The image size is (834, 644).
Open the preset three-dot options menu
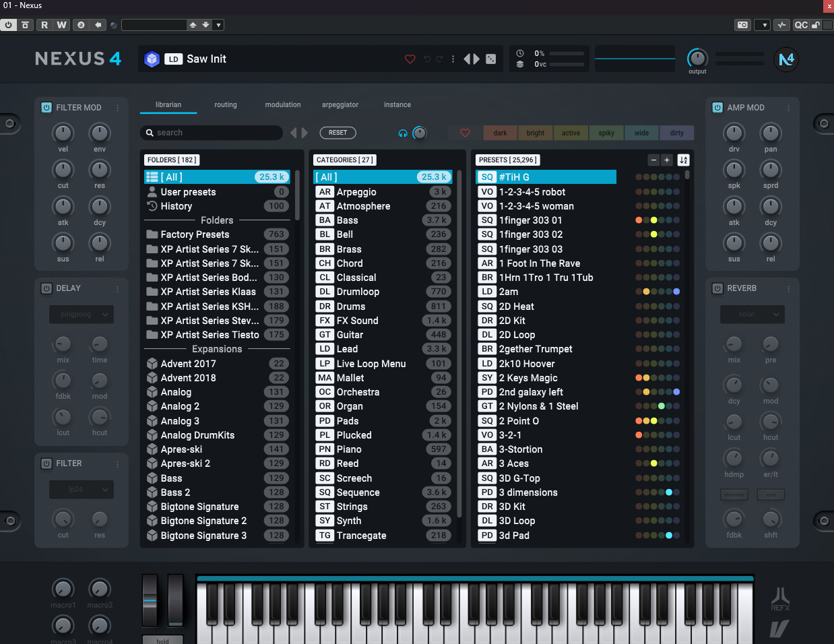(453, 59)
